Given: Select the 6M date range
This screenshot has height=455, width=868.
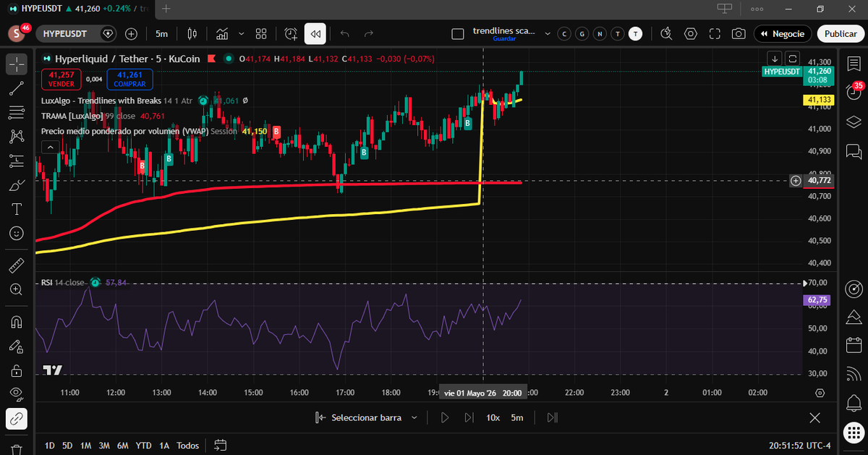Looking at the screenshot, I should 123,446.
